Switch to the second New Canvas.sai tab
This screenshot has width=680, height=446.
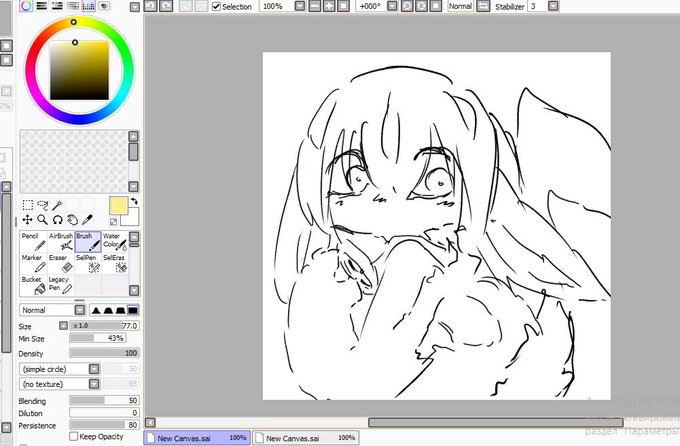tap(306, 438)
